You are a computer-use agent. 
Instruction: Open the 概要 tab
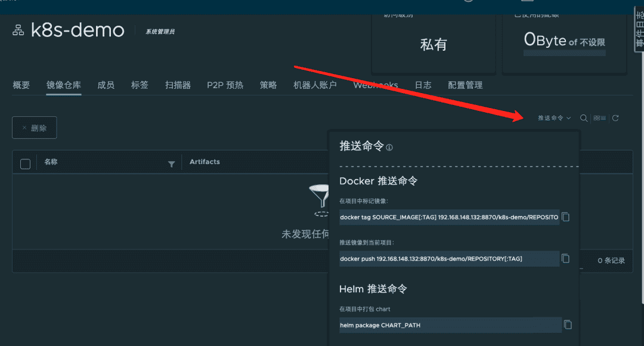coord(21,85)
